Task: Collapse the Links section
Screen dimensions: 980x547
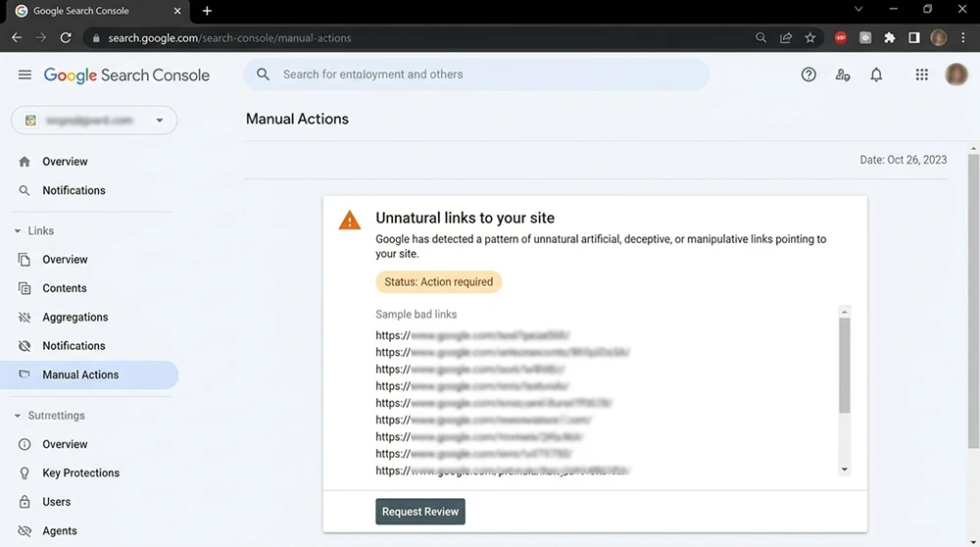Action: point(18,230)
